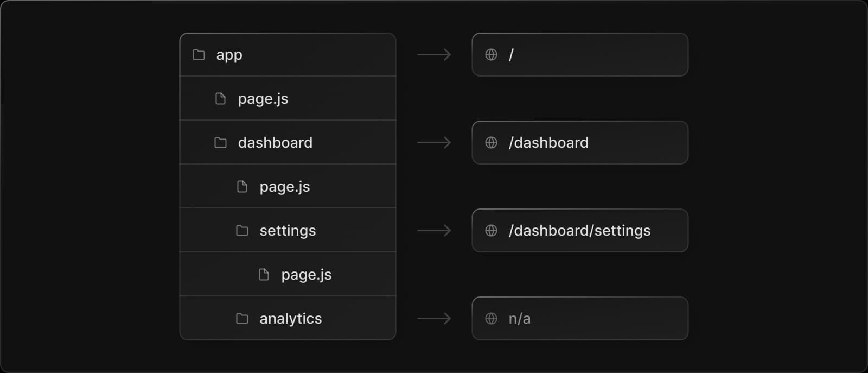Select the dashboard folder label
The image size is (868, 373).
(x=275, y=143)
